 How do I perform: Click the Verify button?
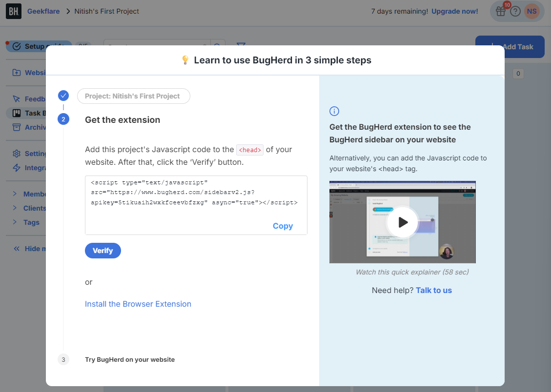pos(103,251)
